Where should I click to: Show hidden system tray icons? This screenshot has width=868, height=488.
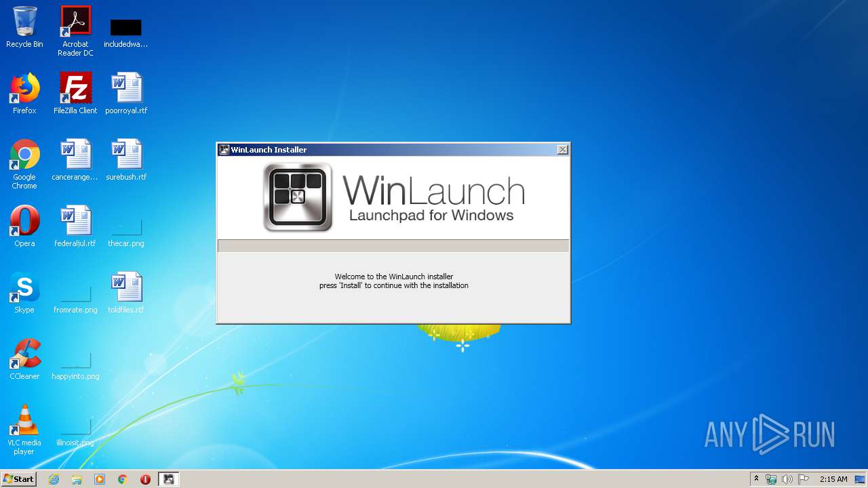[757, 479]
